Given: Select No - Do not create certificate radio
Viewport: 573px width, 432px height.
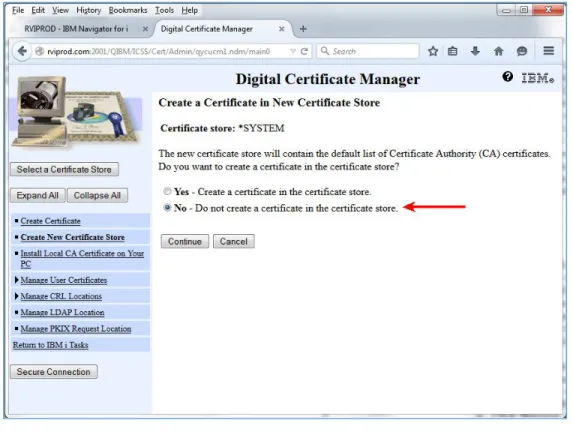Looking at the screenshot, I should point(167,208).
